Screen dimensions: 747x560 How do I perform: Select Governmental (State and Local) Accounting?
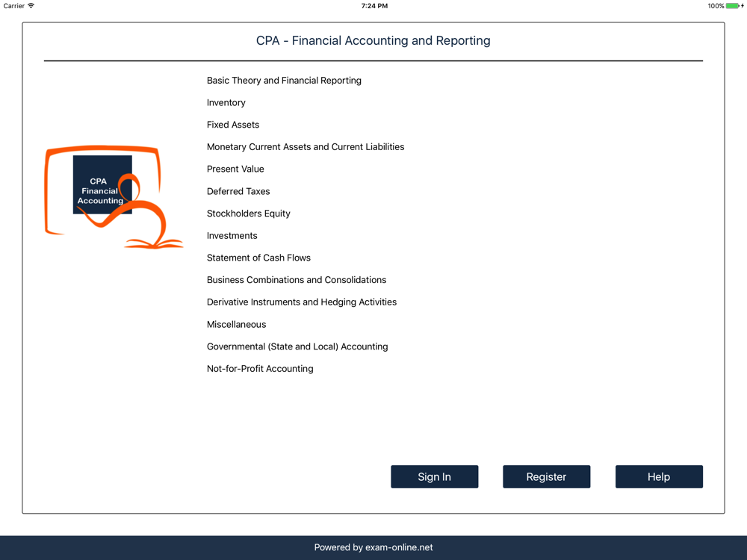point(297,346)
